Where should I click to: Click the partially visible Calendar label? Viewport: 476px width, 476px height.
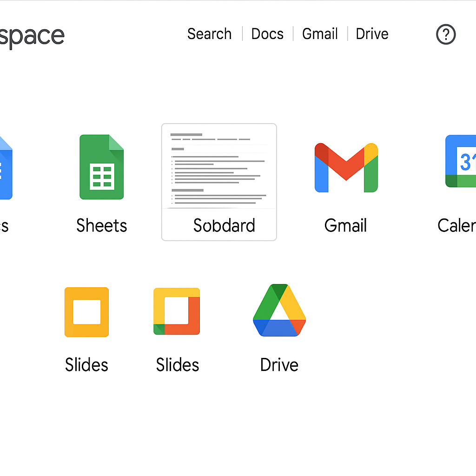point(456,225)
